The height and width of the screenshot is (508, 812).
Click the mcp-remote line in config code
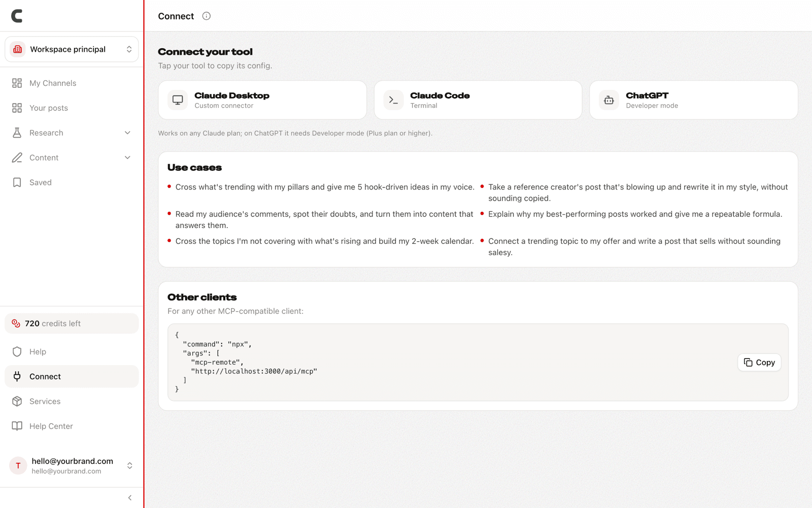click(x=217, y=362)
